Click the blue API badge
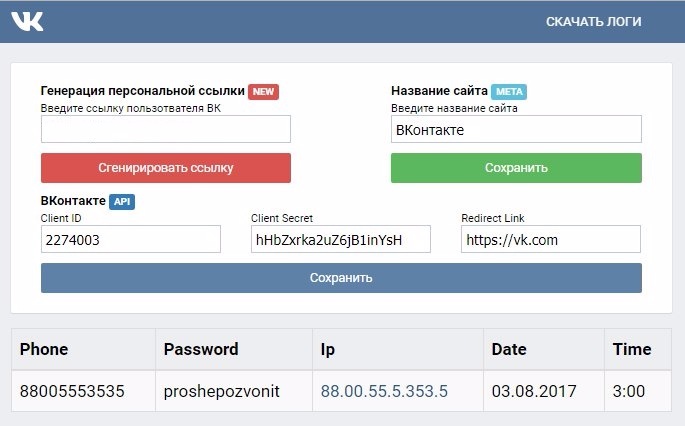Screen dimensions: 685x426 pos(122,201)
